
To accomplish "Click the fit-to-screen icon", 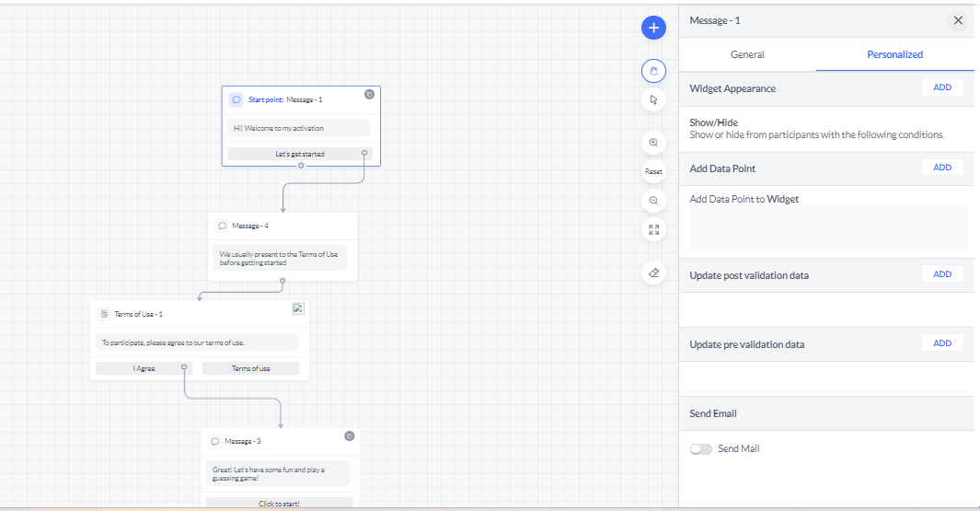I will coord(653,229).
